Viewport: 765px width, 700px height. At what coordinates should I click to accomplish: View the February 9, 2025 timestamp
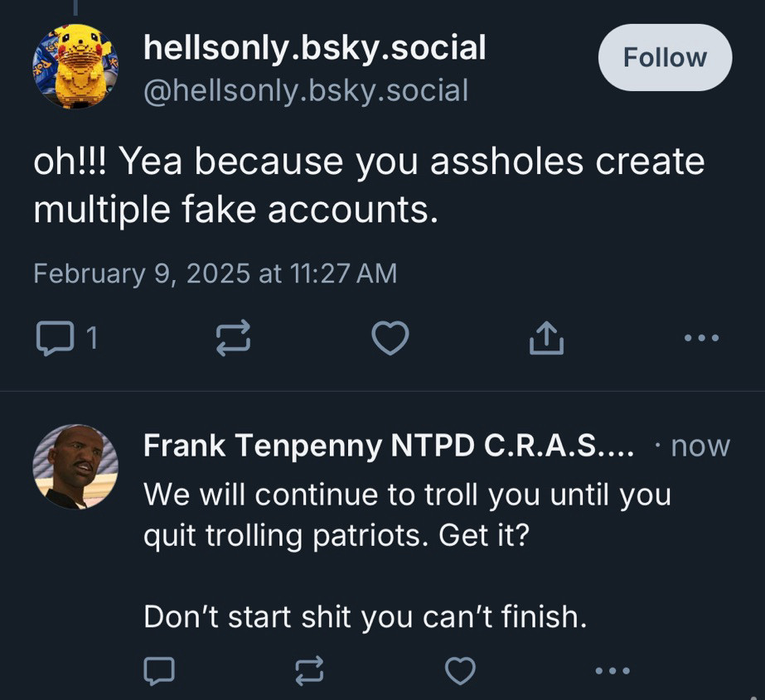click(215, 273)
